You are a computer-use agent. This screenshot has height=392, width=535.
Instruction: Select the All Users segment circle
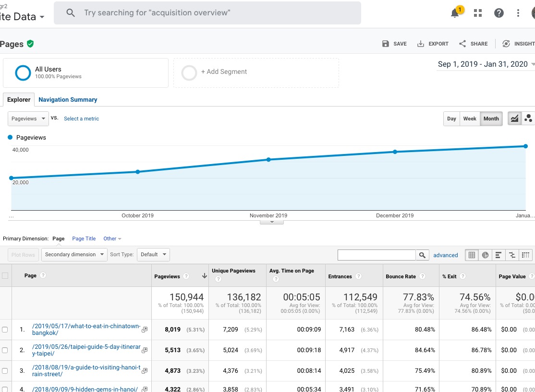(x=23, y=72)
